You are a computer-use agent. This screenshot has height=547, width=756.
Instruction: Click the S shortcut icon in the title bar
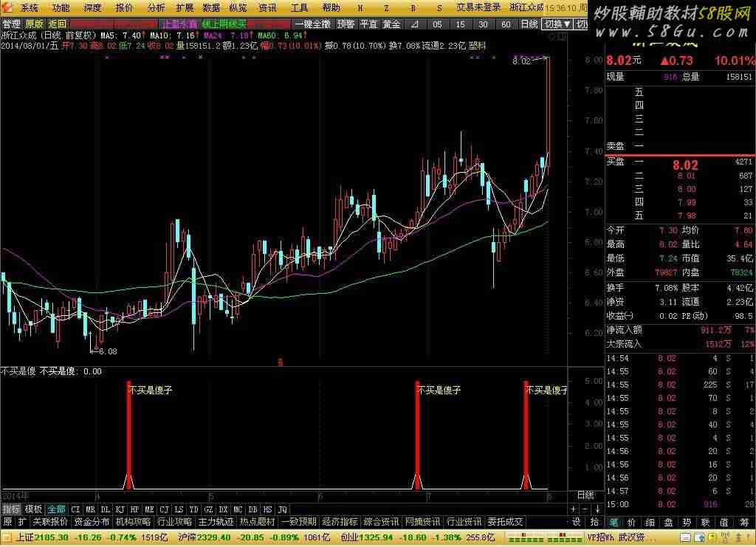[440, 8]
